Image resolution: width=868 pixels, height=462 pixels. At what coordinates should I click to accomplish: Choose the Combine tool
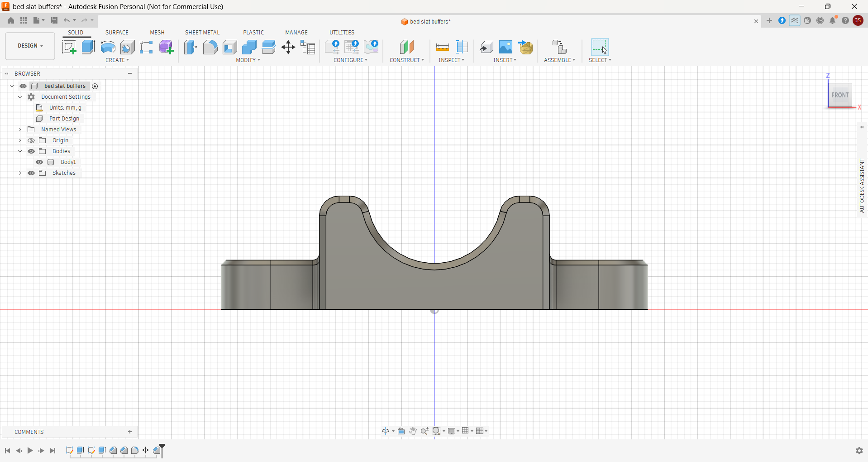pyautogui.click(x=249, y=47)
